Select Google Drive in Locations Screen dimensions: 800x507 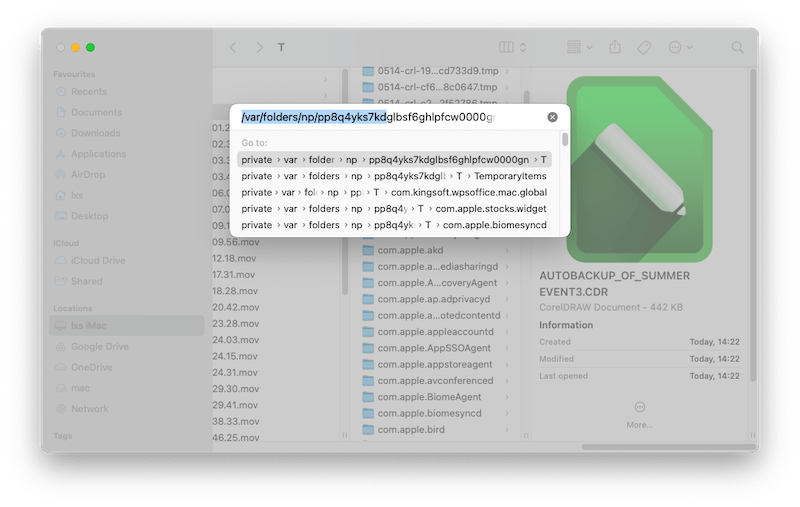click(99, 347)
